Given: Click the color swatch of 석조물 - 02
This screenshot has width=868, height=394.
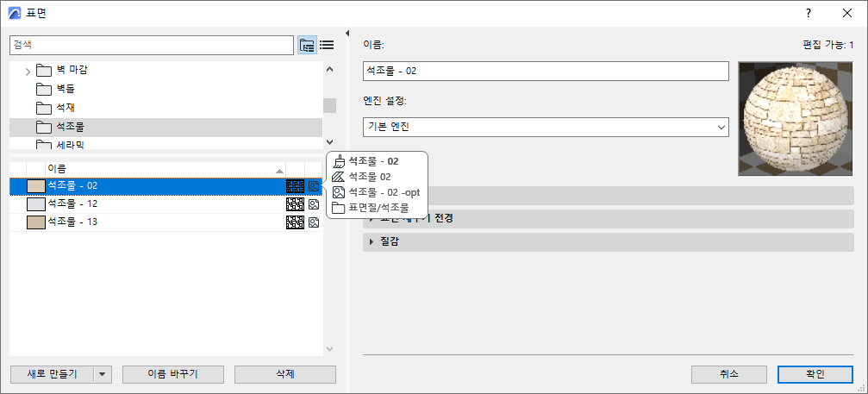Looking at the screenshot, I should pos(36,186).
